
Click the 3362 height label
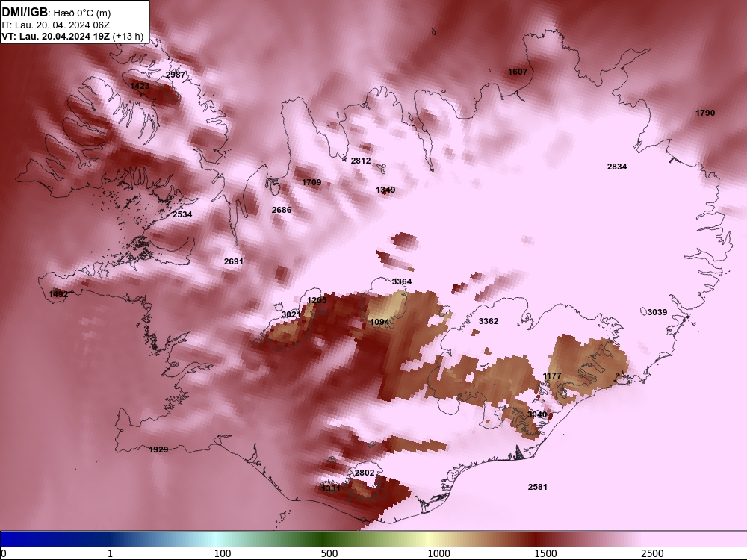[x=489, y=321]
